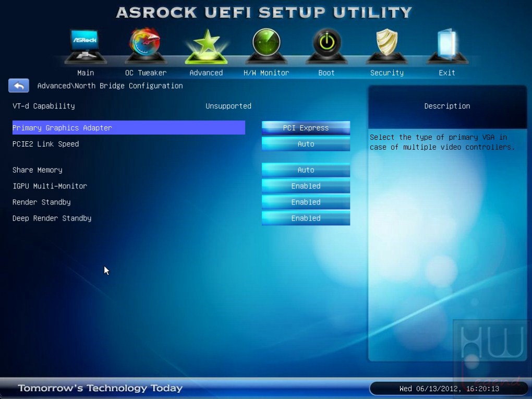Open the Security shield icon
Screen dimensions: 532x399
(x=387, y=46)
